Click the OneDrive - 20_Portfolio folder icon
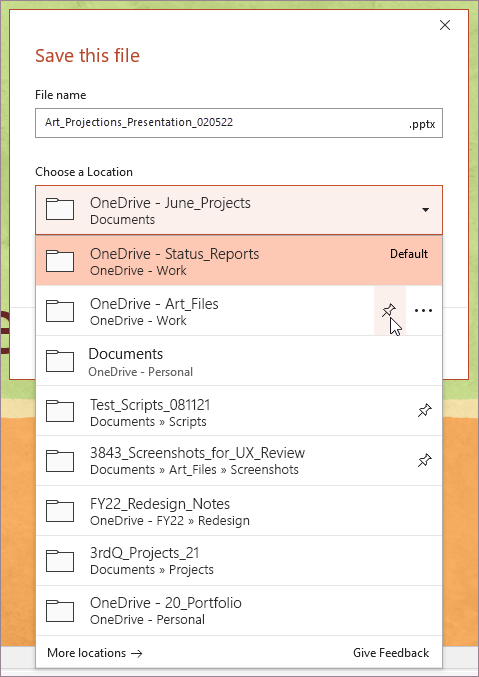This screenshot has width=479, height=677. [x=60, y=611]
